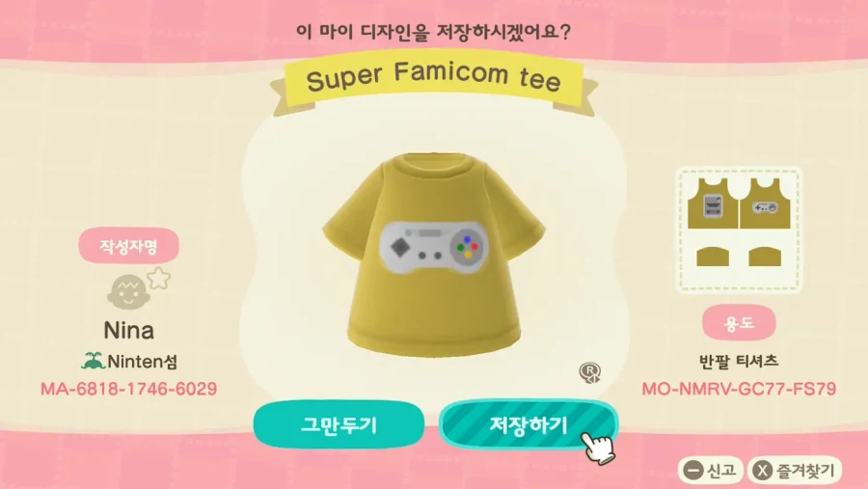Select creator code MA-6818-1746-6029
Image resolution: width=868 pixels, height=489 pixels.
[128, 389]
